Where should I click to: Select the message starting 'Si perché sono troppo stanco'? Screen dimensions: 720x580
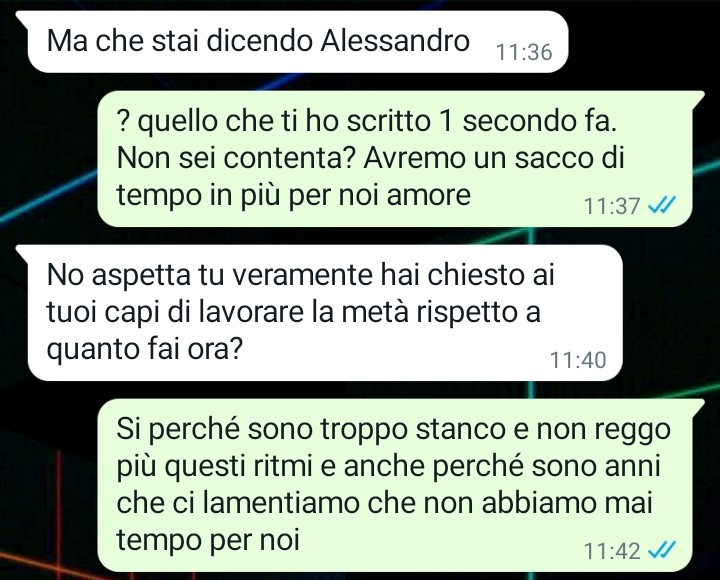click(395, 485)
